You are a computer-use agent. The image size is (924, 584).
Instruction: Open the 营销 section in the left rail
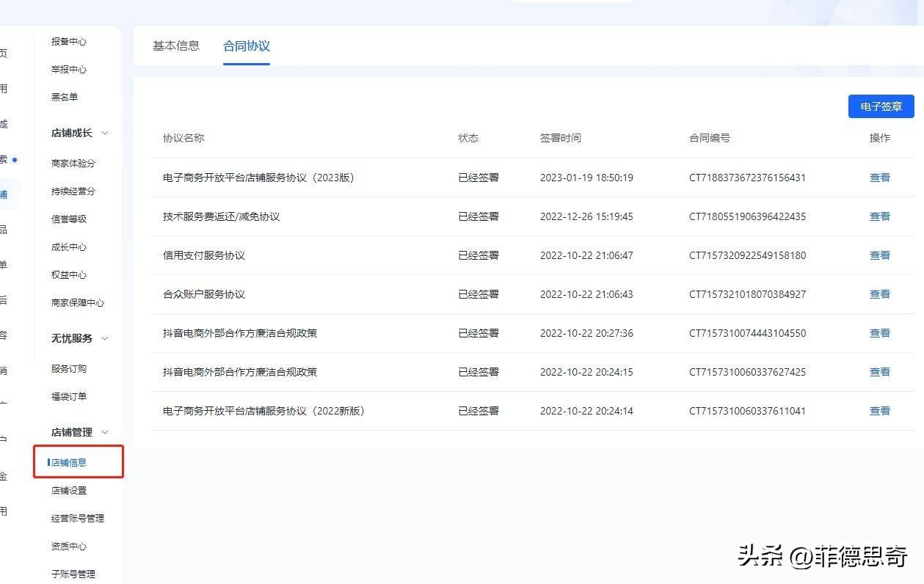[x=4, y=370]
